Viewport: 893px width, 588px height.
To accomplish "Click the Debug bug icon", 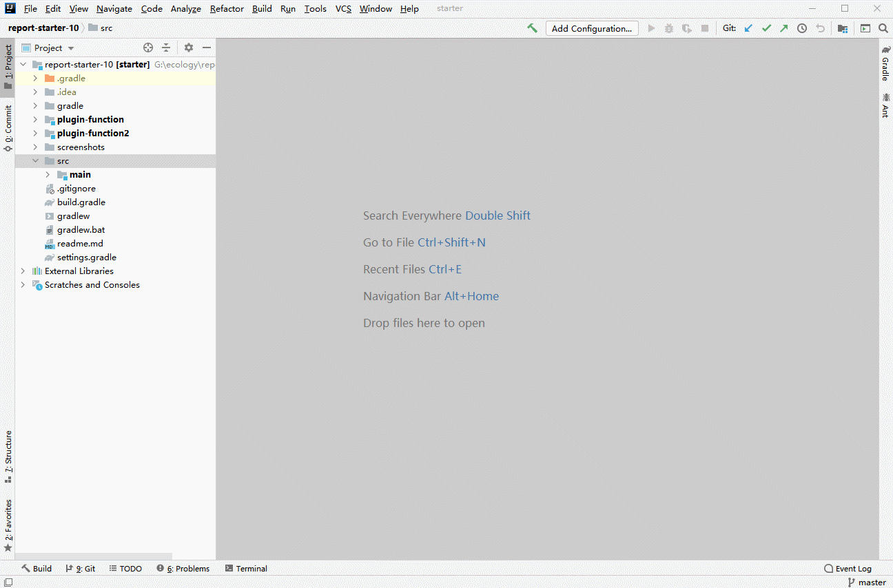I will click(669, 28).
